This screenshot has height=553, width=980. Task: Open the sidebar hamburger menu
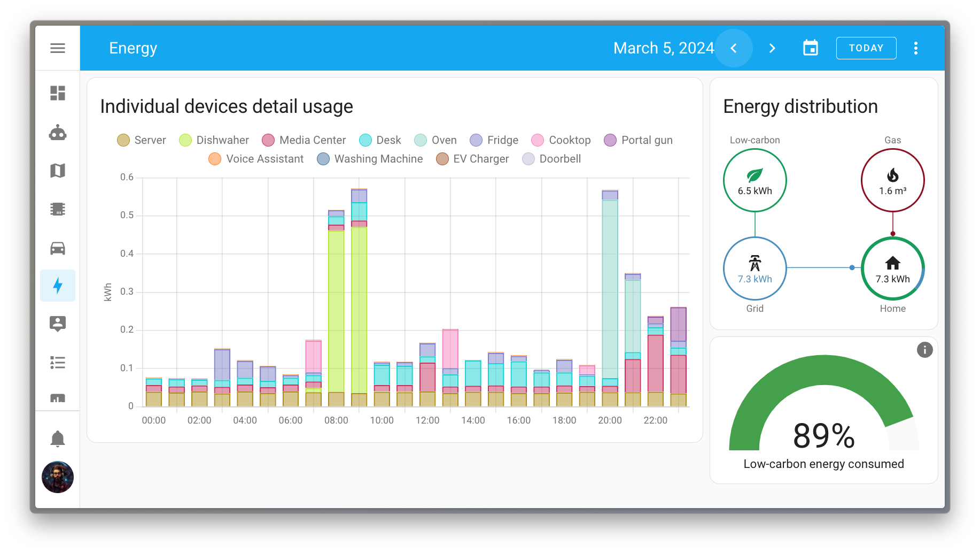point(57,48)
